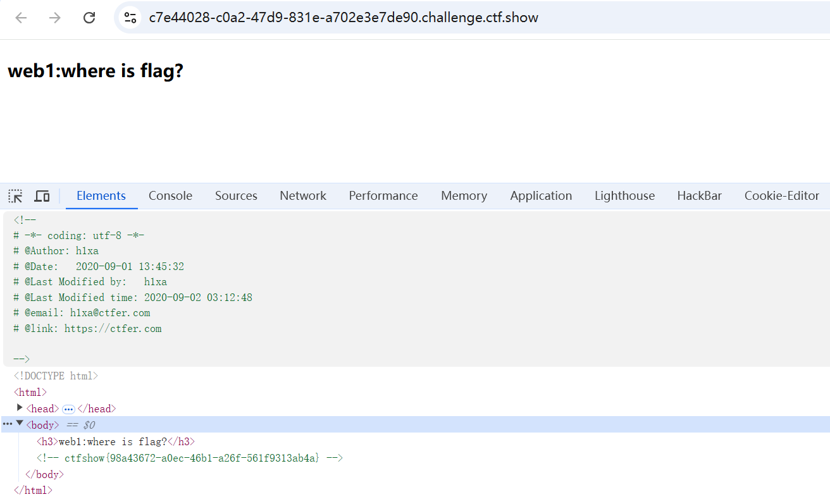Switch to the Console tab
The width and height of the screenshot is (830, 504).
[170, 196]
